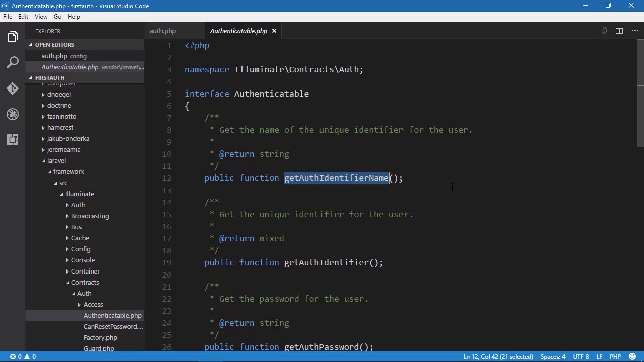Open the Extensions view in activity bar

[13, 140]
